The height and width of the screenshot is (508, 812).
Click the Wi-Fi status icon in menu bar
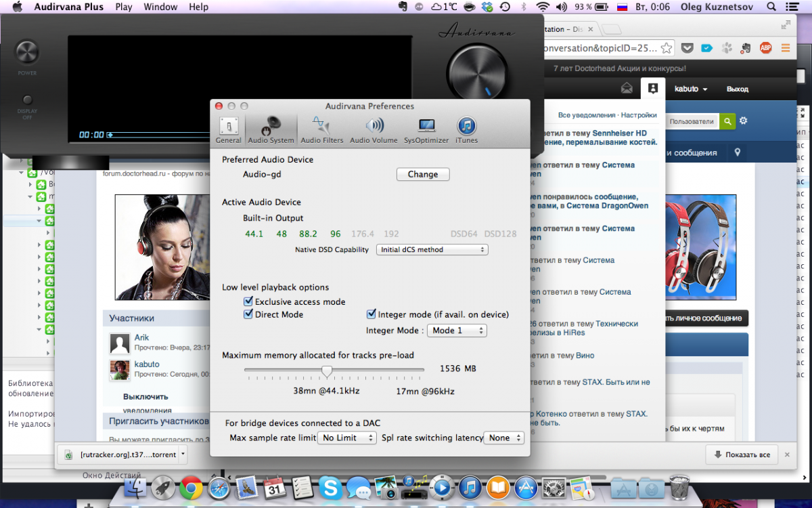click(x=543, y=7)
